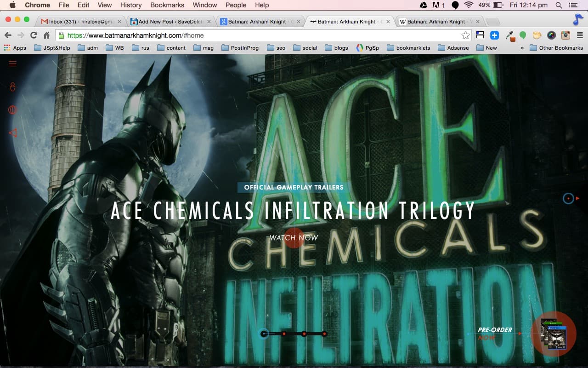Click the Adobe icon in the menu bar
The width and height of the screenshot is (588, 368).
click(x=436, y=5)
